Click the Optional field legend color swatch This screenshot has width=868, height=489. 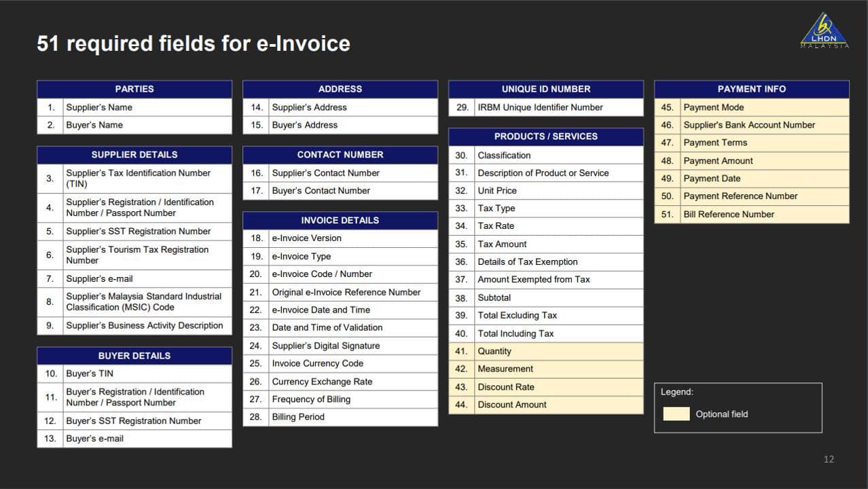pyautogui.click(x=676, y=414)
